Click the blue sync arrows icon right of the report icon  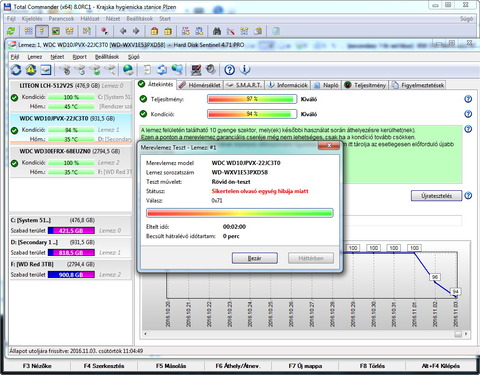pyautogui.click(x=162, y=70)
